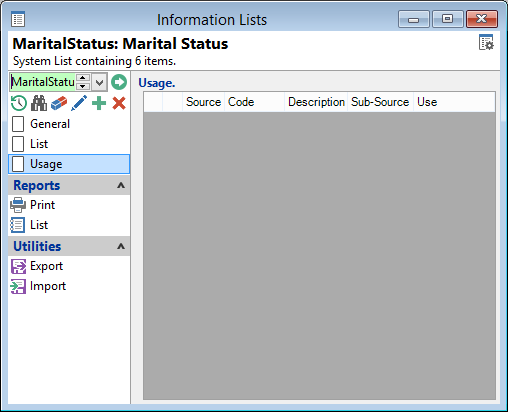Toggle the General checkbox

[18, 124]
